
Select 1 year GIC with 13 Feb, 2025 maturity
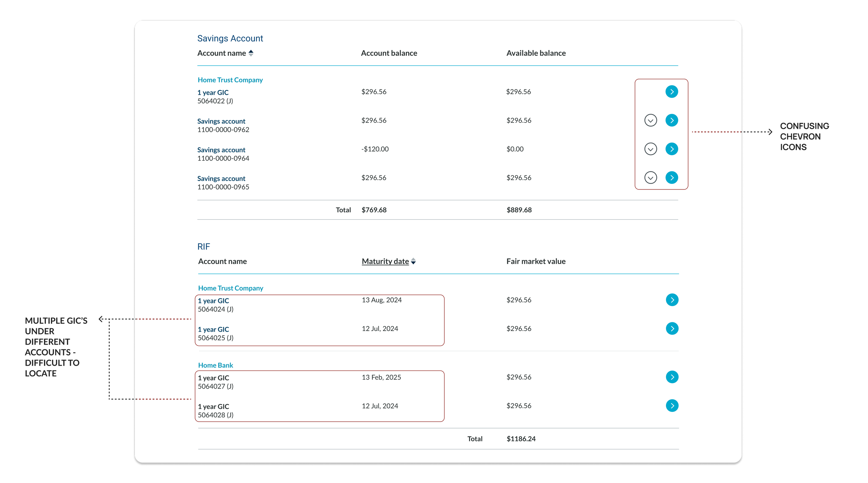click(213, 378)
